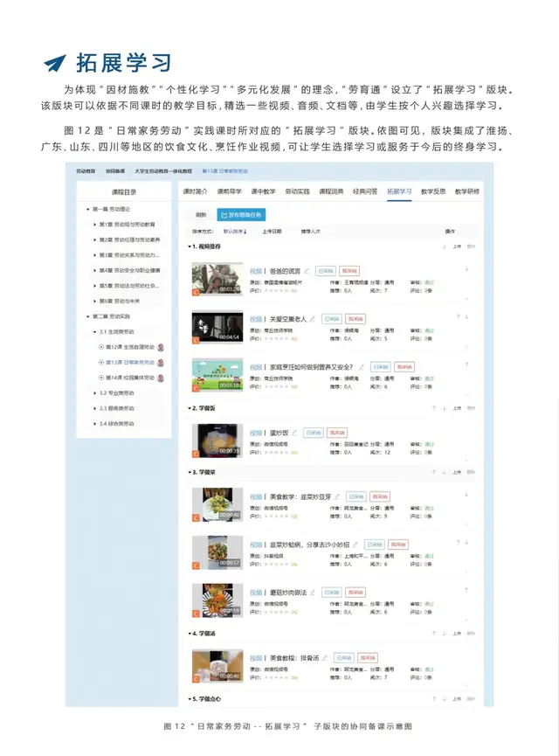Image resolution: width=559 pixels, height=756 pixels.
Task: Select the 第14课 校园集体劳动 lesson
Action: click(130, 378)
